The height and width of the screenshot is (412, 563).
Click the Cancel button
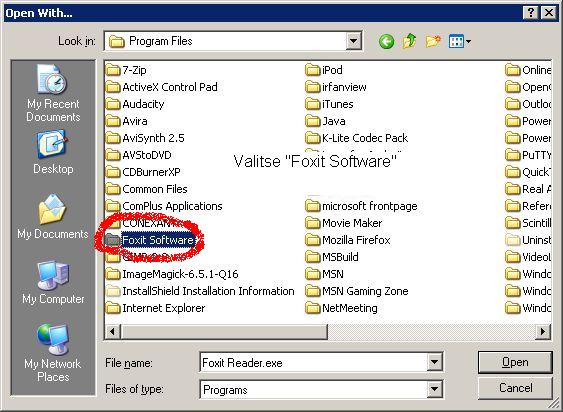click(x=515, y=388)
